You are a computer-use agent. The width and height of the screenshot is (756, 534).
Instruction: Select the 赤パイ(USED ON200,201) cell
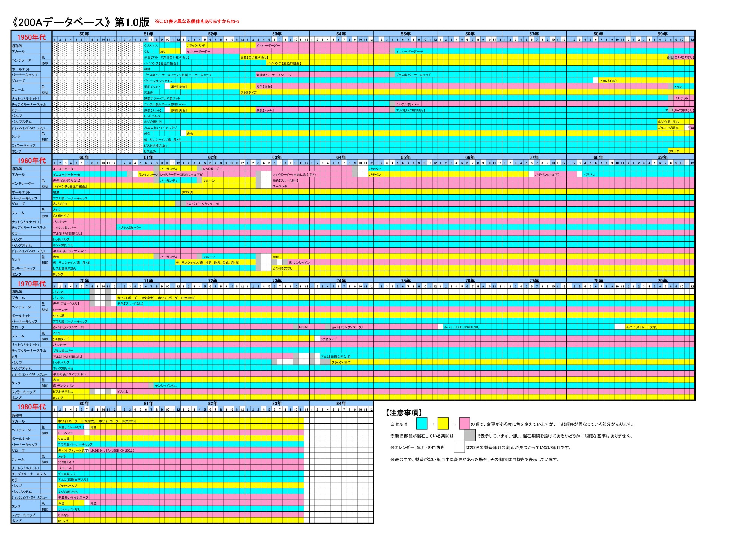(x=462, y=327)
